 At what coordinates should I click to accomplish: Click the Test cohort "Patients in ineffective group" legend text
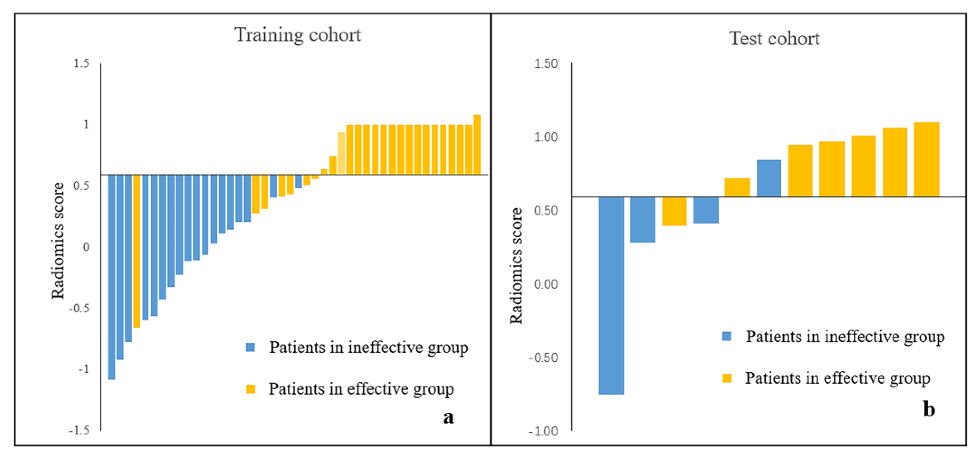(x=845, y=336)
